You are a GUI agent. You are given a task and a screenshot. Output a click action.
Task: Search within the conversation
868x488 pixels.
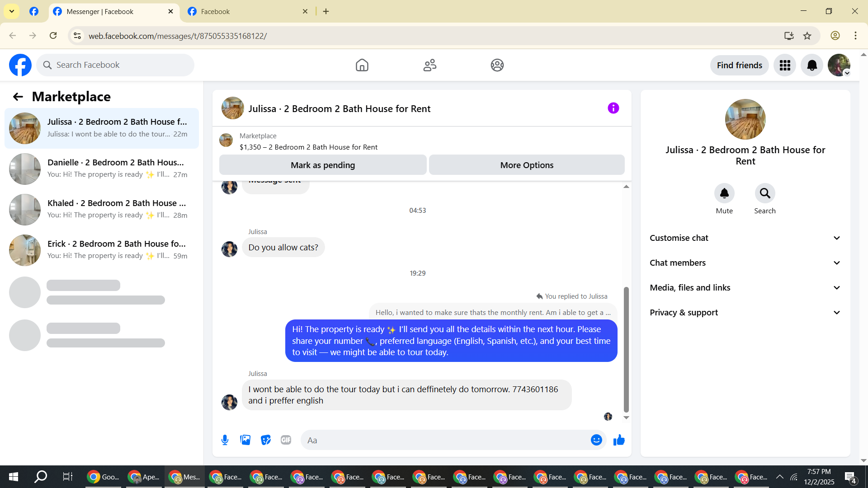click(764, 193)
